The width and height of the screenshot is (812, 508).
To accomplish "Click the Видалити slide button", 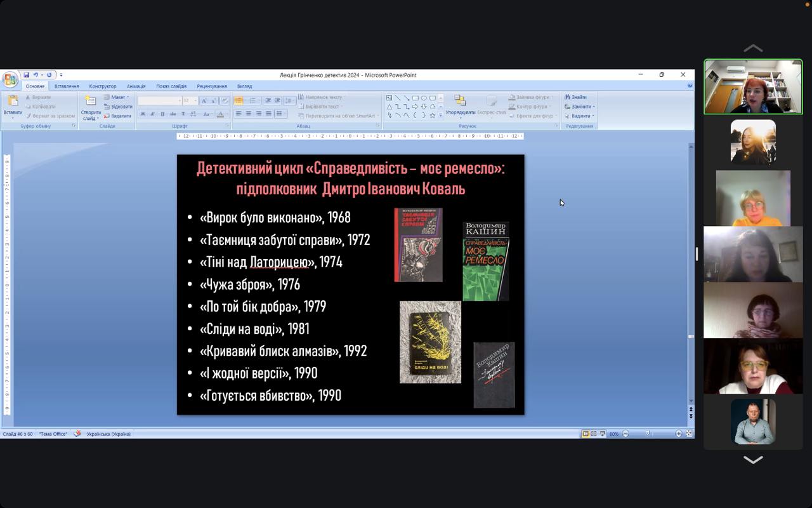I will click(x=117, y=116).
